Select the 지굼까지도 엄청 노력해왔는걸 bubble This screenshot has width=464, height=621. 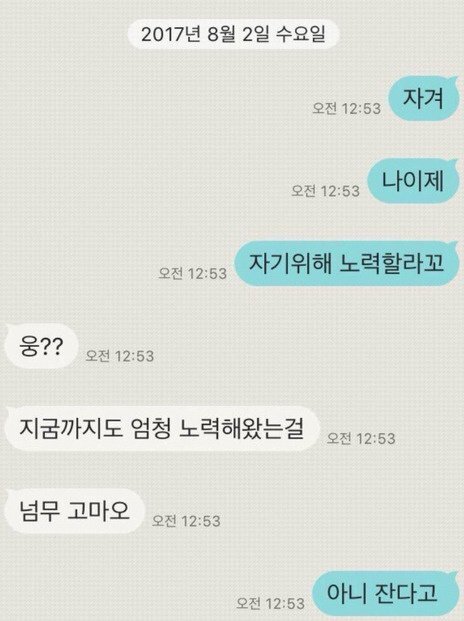(162, 429)
